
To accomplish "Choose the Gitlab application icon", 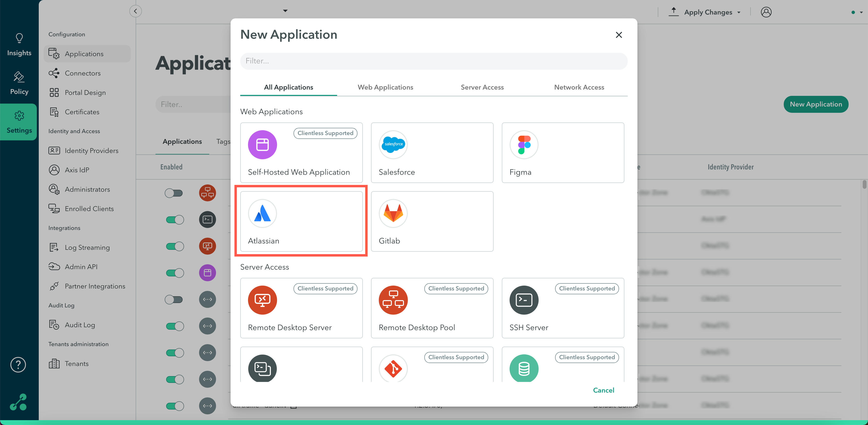I will pyautogui.click(x=393, y=213).
